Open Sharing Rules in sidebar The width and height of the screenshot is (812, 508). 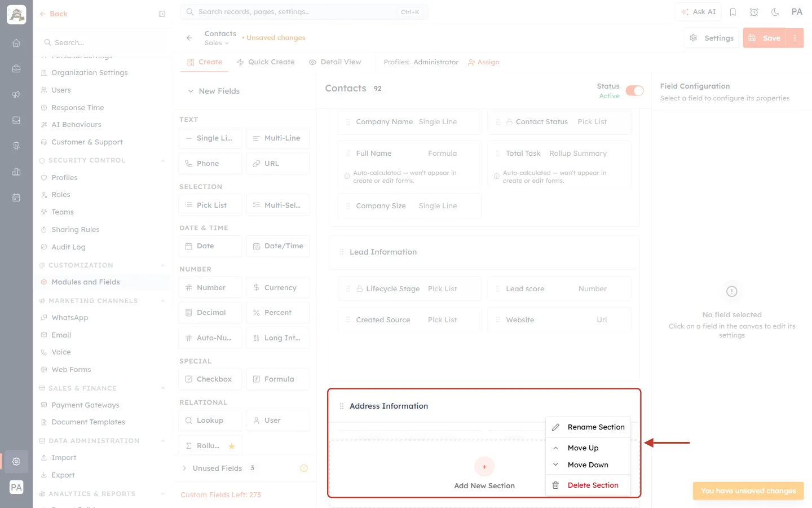(x=76, y=230)
